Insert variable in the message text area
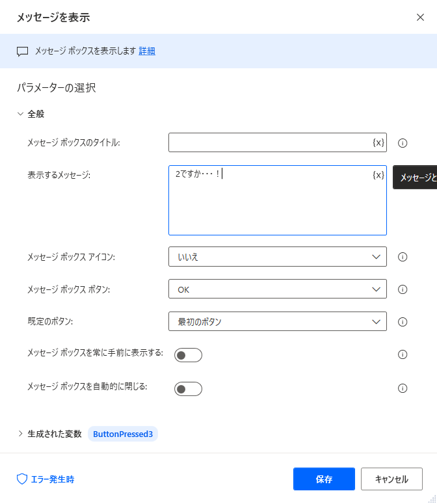Image resolution: width=437 pixels, height=504 pixels. pyautogui.click(x=378, y=175)
